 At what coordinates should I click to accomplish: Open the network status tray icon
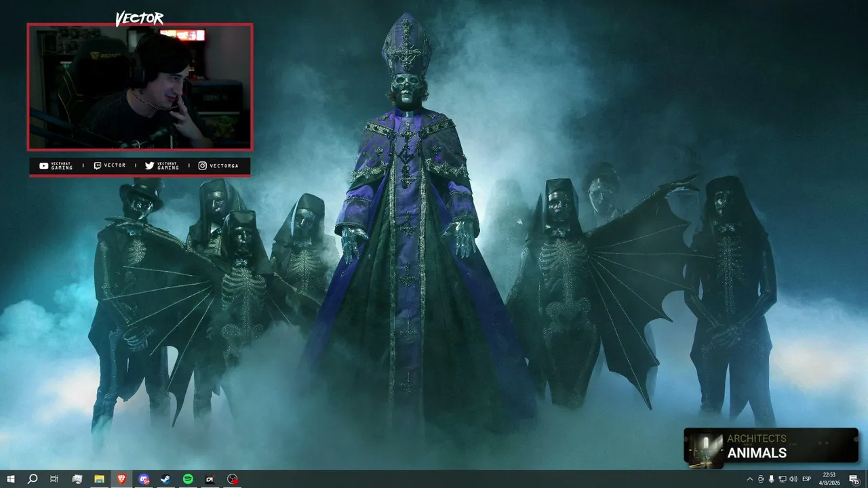tap(783, 479)
